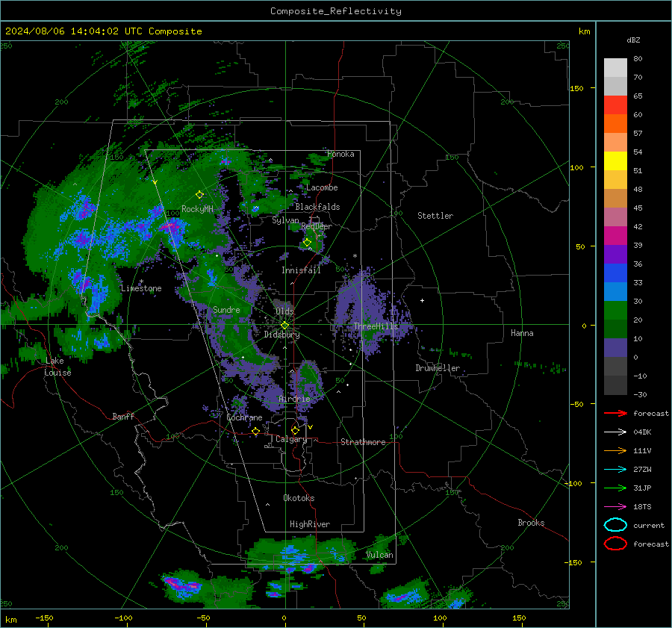Click the Vulcan label
672x628 pixels.
click(380, 555)
